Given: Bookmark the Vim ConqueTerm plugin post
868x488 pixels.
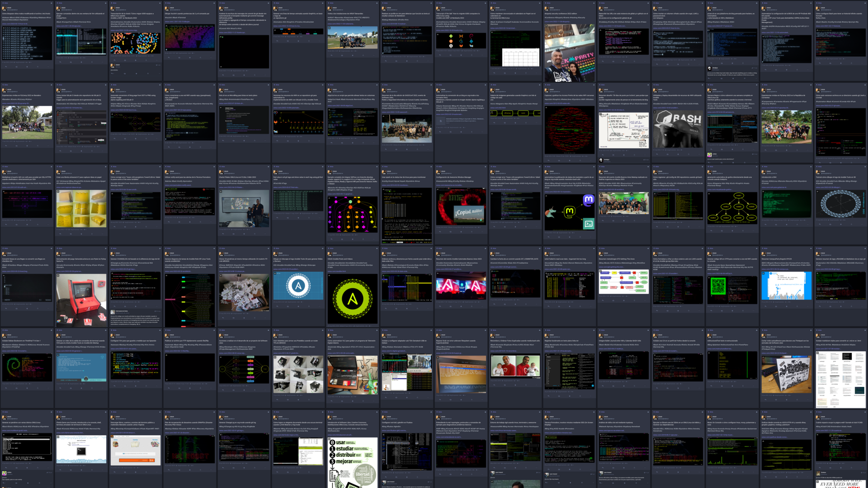Looking at the screenshot, I should pyautogui.click(x=92, y=62).
